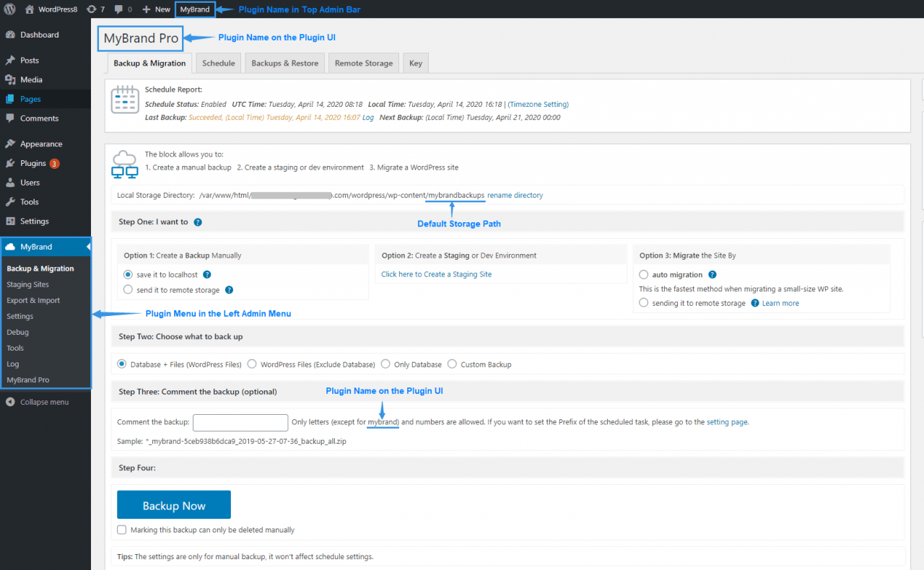This screenshot has height=570, width=924.
Task: Select the Only Database option
Action: click(385, 364)
